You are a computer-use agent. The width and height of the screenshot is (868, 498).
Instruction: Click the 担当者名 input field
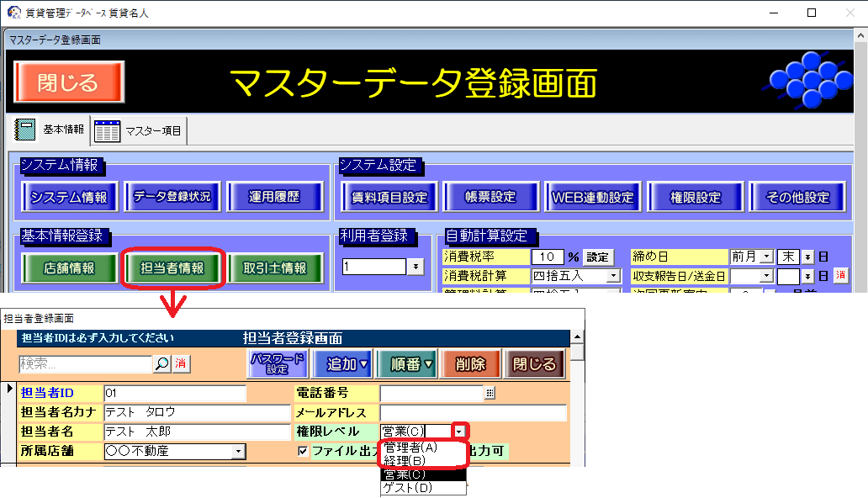point(197,432)
